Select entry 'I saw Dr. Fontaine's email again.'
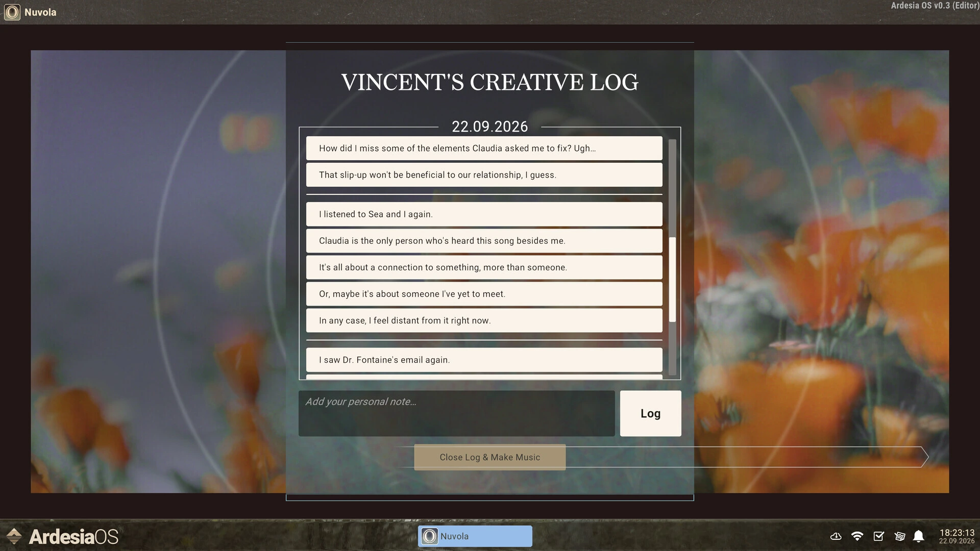The height and width of the screenshot is (551, 980). [484, 360]
